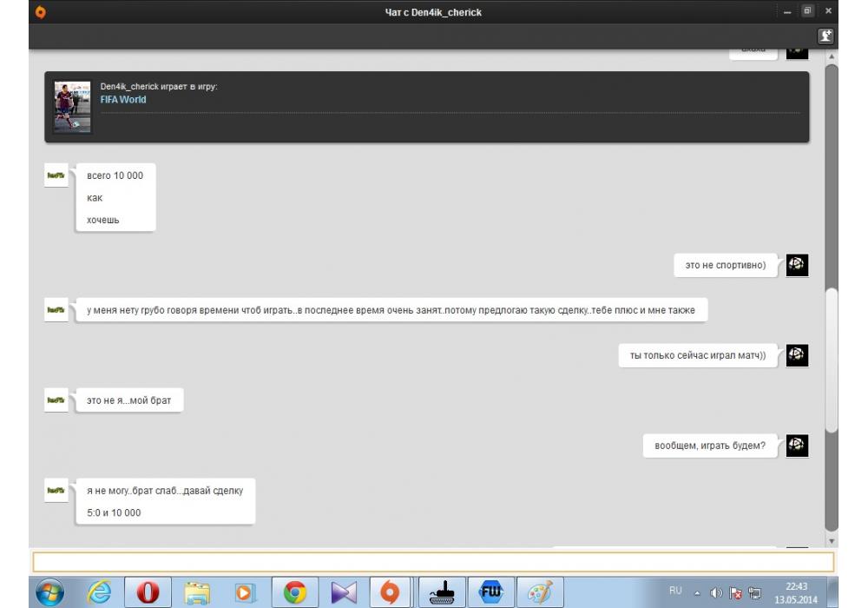Expand hidden system tray icons
Viewport: 868px width, 608px height.
698,593
